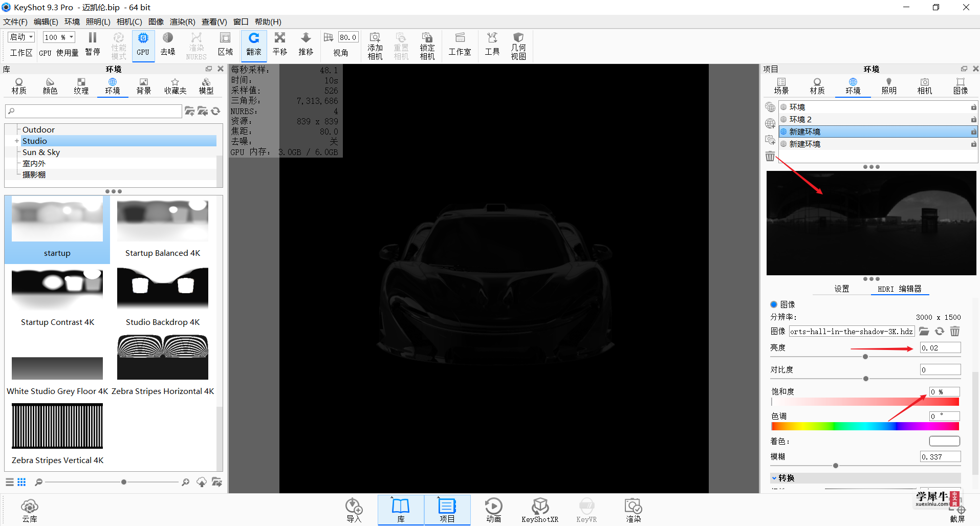980x526 pixels.
Task: Select the Sun & Sky folder
Action: point(41,152)
